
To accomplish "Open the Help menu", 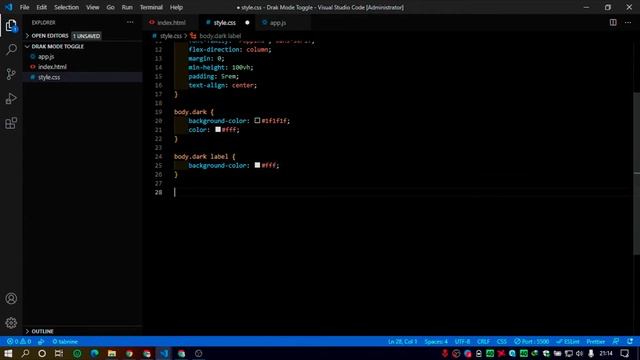I will 176,7.
